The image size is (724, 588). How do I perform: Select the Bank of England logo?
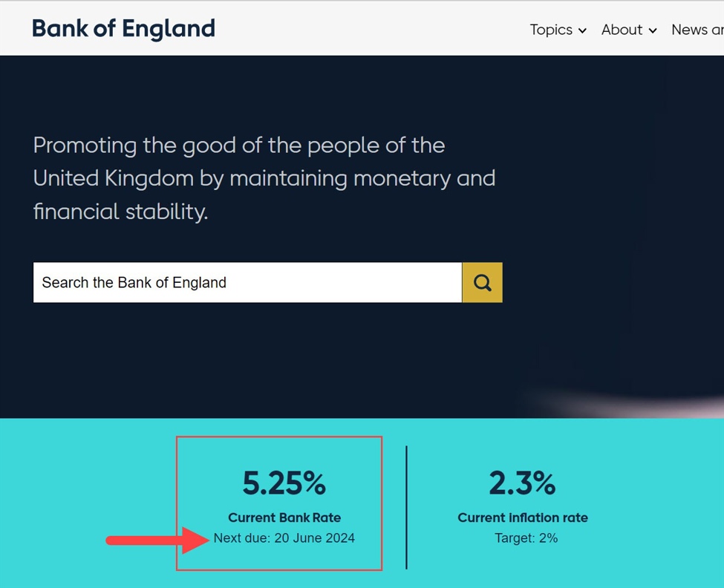tap(123, 29)
